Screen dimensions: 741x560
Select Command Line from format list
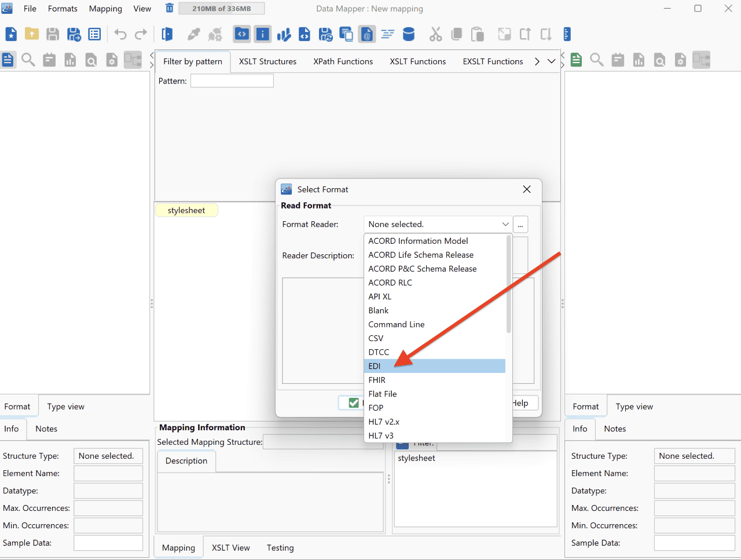435,324
